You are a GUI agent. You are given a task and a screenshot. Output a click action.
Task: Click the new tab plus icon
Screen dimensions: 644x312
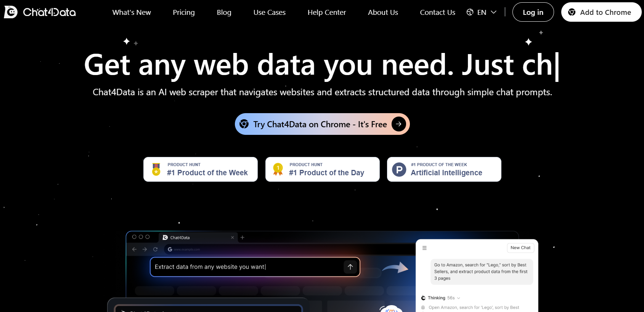pos(243,237)
